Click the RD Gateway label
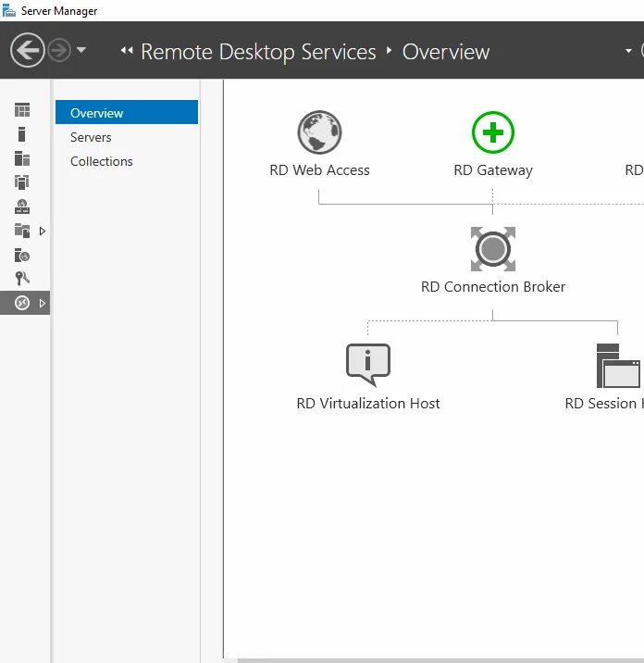This screenshot has height=663, width=644. click(x=493, y=170)
